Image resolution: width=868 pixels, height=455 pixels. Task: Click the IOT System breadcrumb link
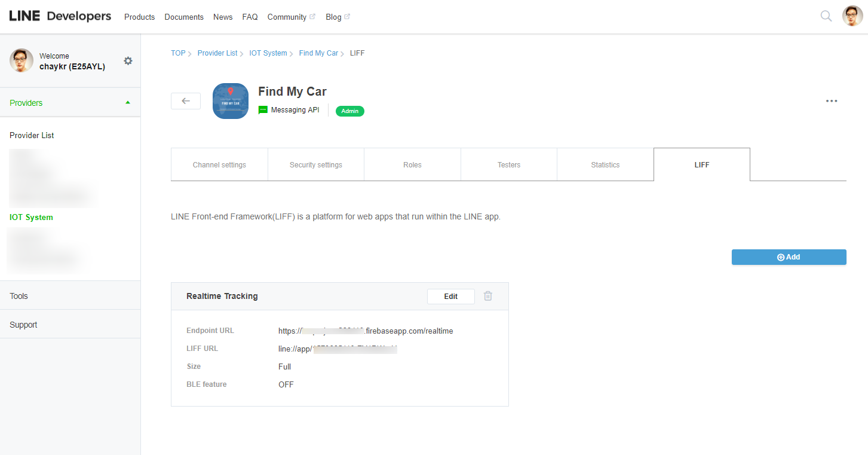268,53
